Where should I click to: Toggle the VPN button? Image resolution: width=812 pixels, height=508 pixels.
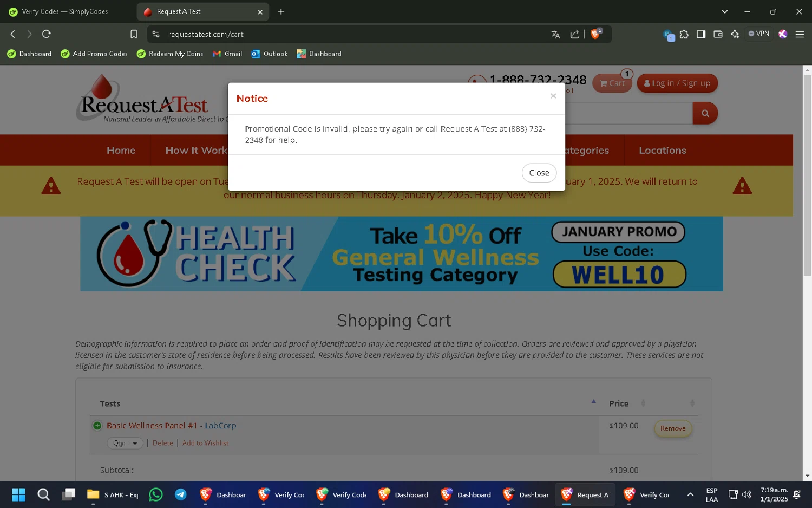point(759,34)
